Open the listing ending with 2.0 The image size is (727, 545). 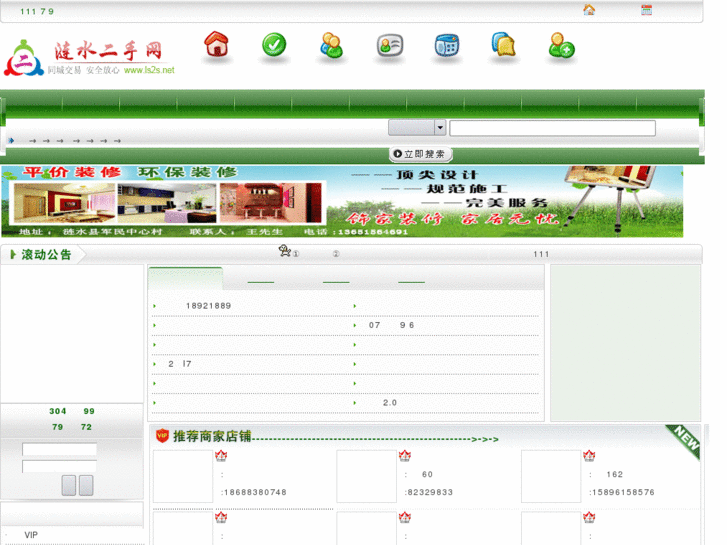tap(389, 403)
